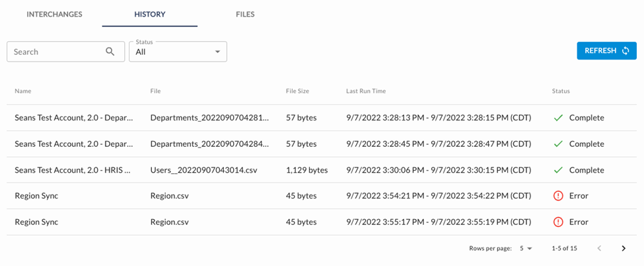This screenshot has height=266, width=644.
Task: Click the error icon on last Region Sync row
Action: pos(558,222)
